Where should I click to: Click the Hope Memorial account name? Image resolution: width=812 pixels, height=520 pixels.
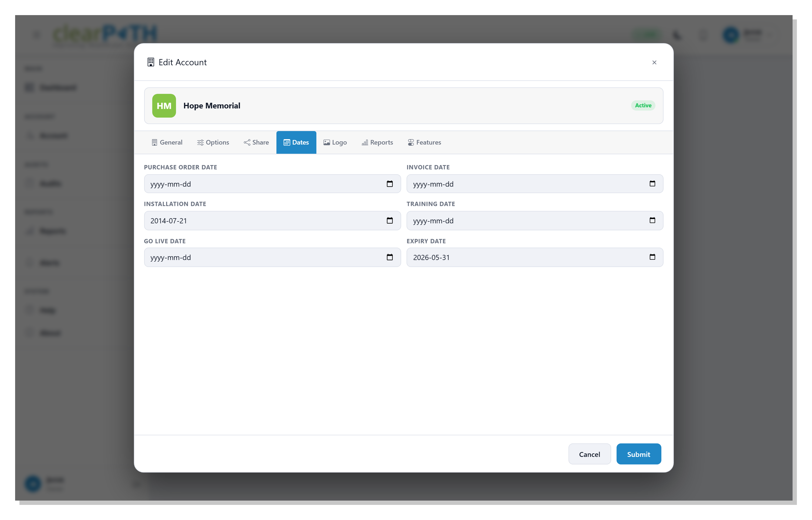coord(212,106)
